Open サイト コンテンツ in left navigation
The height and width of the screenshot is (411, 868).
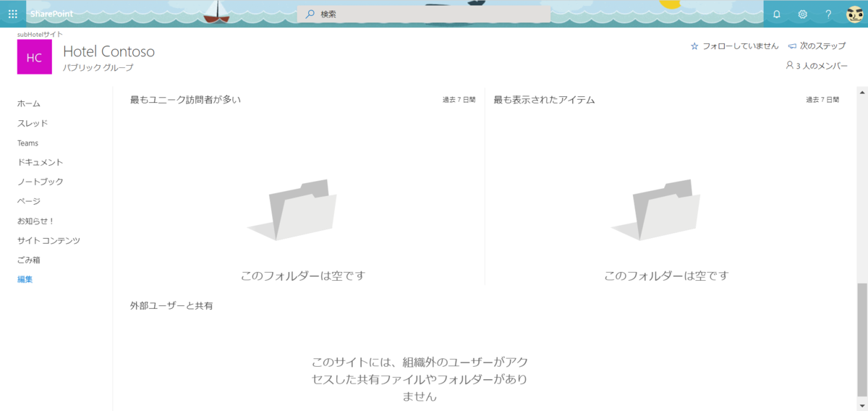tap(48, 240)
